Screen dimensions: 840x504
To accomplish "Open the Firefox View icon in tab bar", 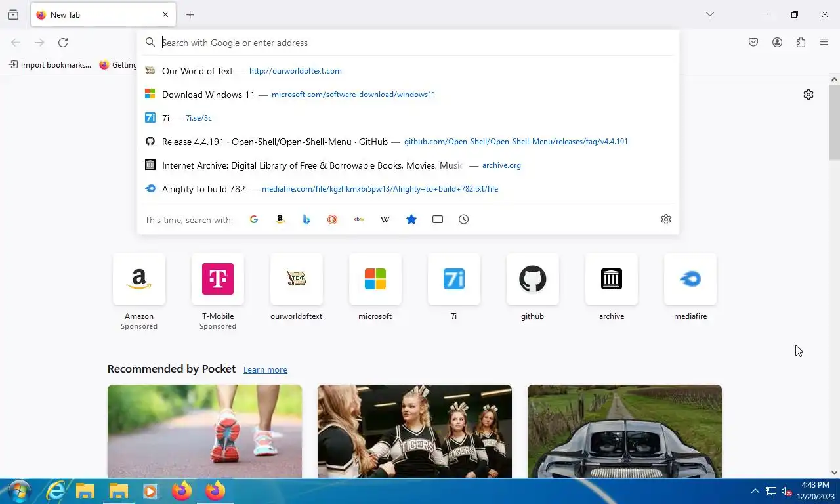I will point(13,14).
